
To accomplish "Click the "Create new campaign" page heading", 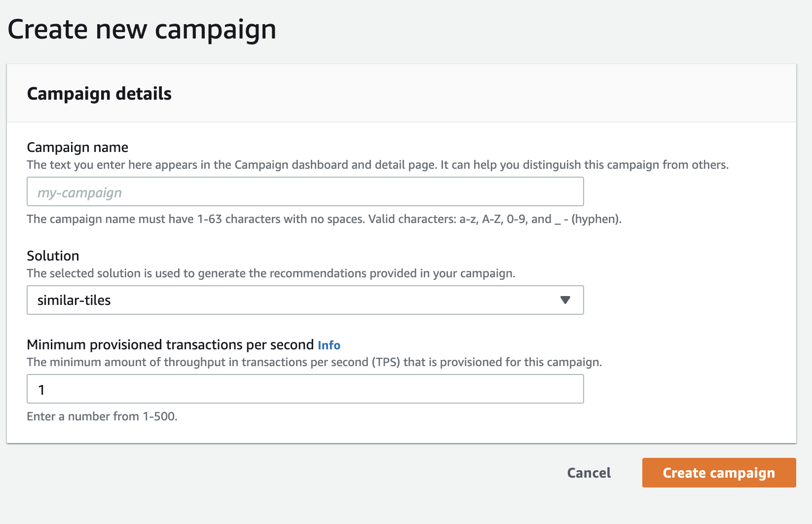I will click(142, 30).
